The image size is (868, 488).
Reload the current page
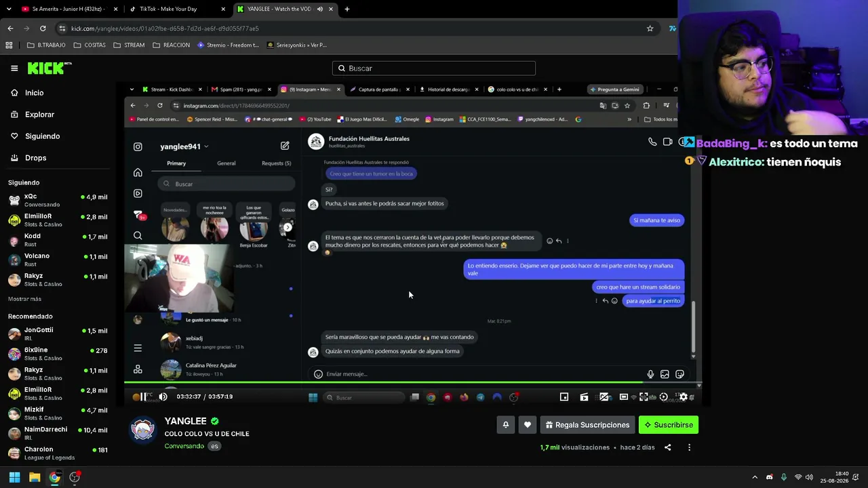[x=43, y=28]
